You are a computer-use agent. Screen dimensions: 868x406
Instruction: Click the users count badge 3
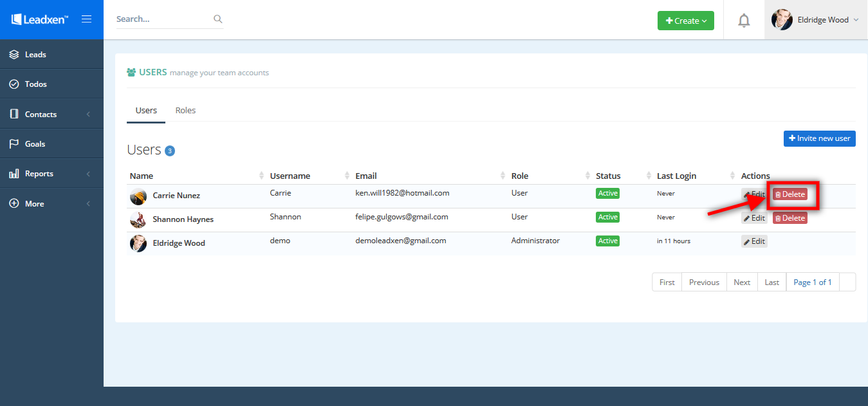170,151
